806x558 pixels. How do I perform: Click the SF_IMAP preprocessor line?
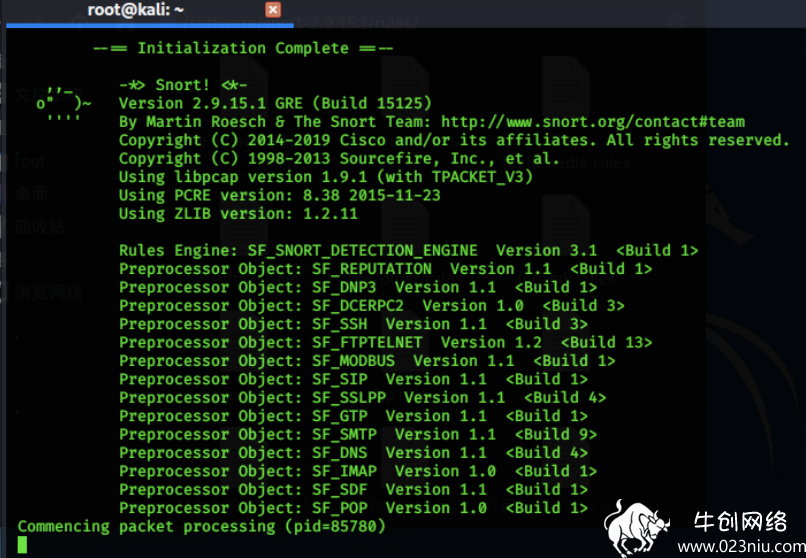(358, 471)
